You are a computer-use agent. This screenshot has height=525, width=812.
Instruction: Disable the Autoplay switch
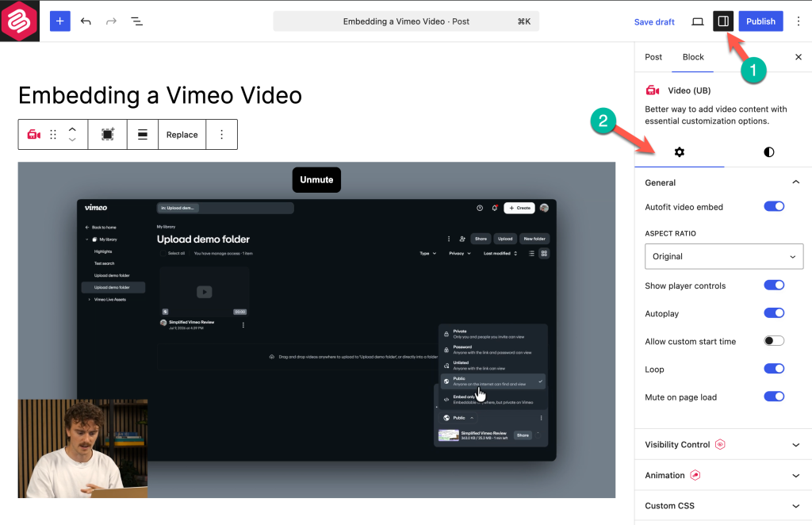click(774, 313)
